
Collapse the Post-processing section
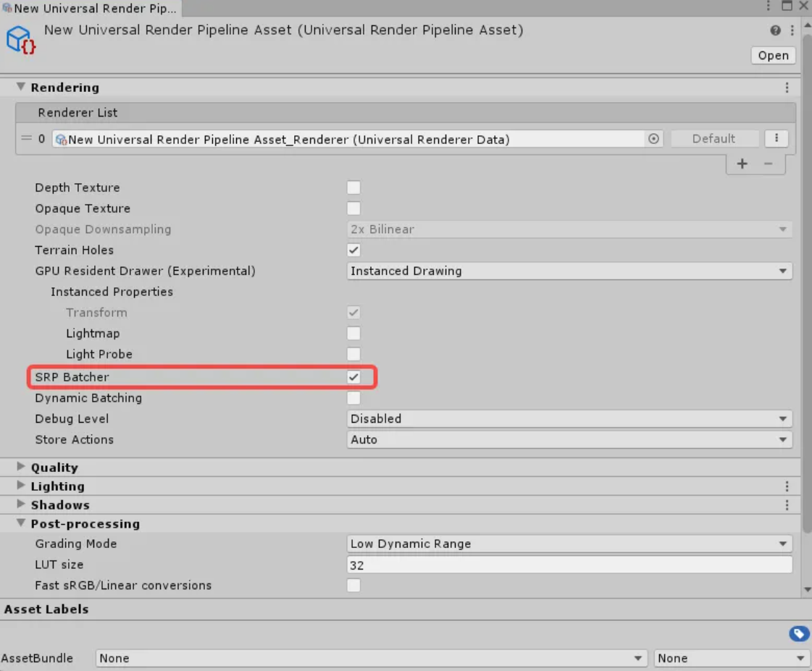click(21, 523)
